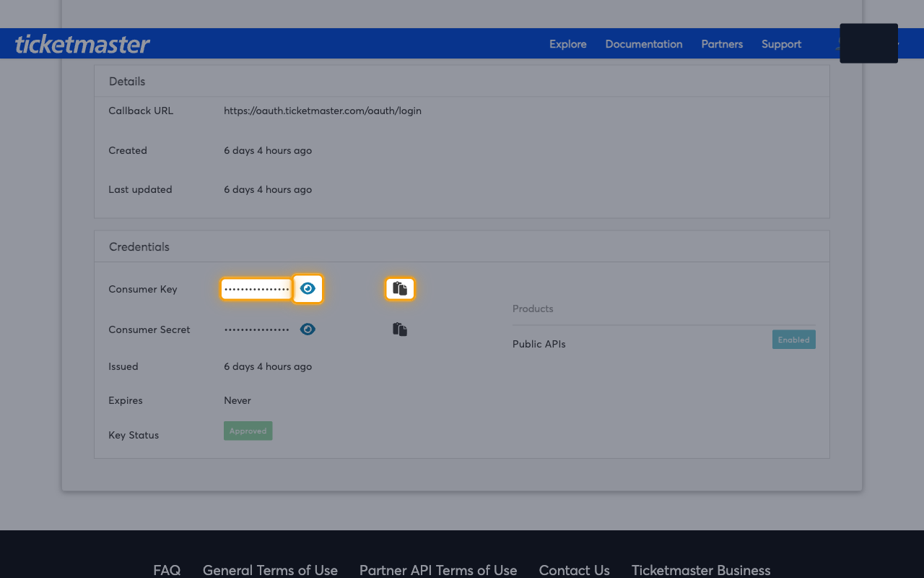Click the 'Never' expiry value

pos(237,400)
